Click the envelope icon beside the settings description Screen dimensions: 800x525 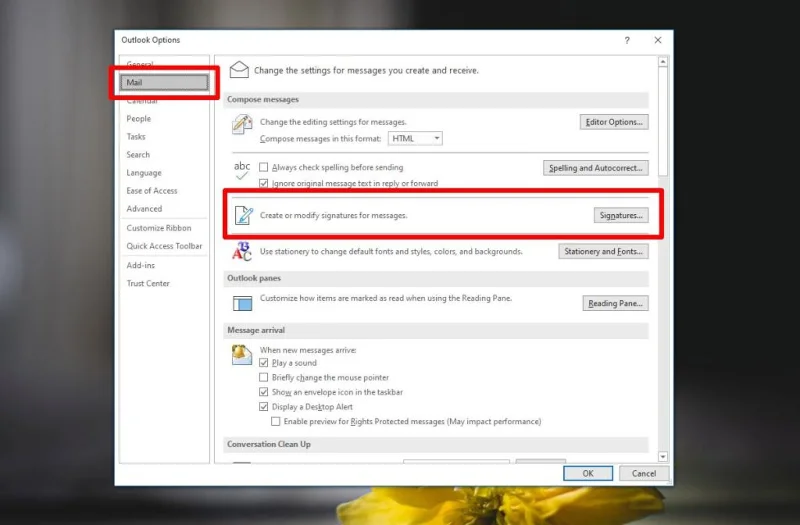[239, 69]
